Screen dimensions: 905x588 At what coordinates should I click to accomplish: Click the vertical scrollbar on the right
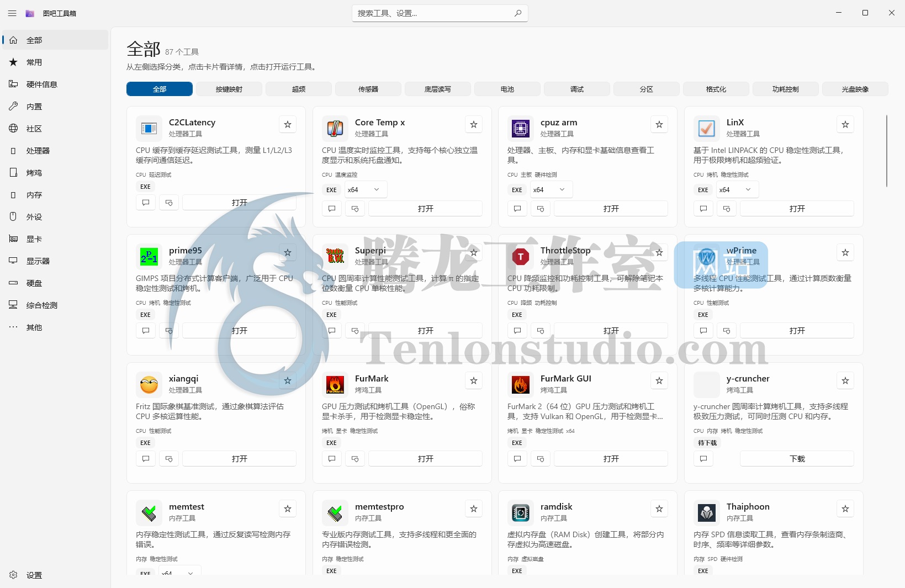tap(886, 151)
